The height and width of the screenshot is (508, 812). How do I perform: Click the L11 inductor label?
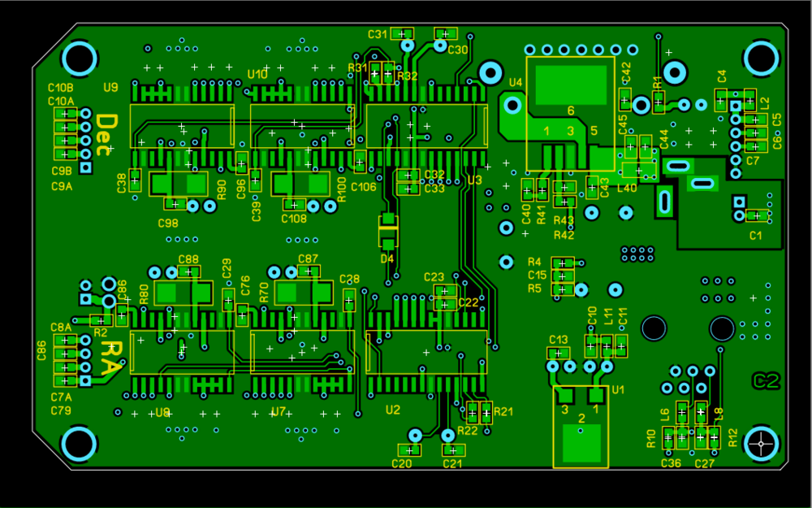(x=609, y=315)
